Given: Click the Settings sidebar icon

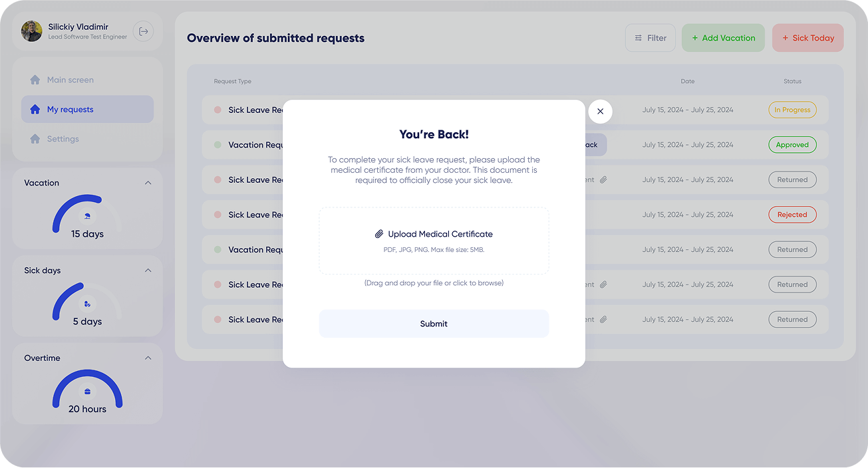Looking at the screenshot, I should 35,139.
